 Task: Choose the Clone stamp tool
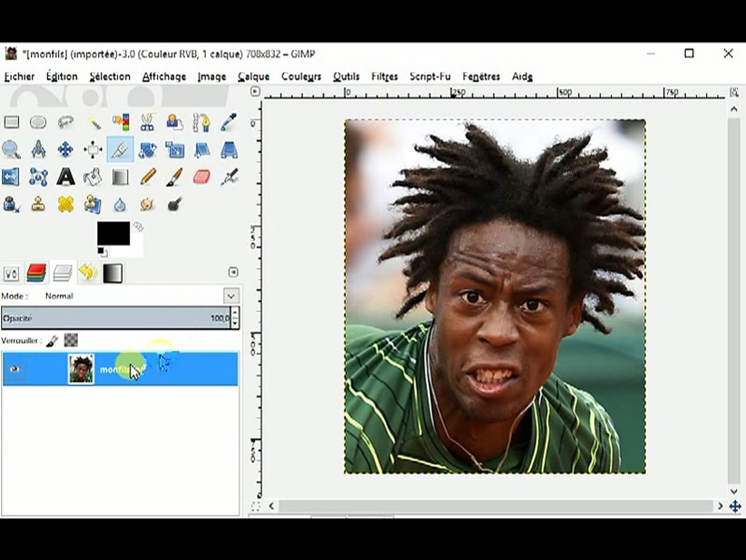pos(38,204)
